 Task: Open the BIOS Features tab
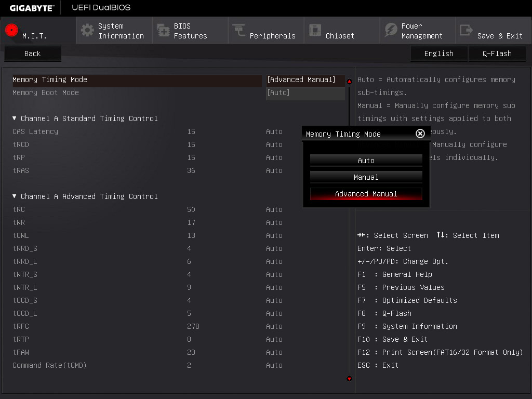coord(190,31)
